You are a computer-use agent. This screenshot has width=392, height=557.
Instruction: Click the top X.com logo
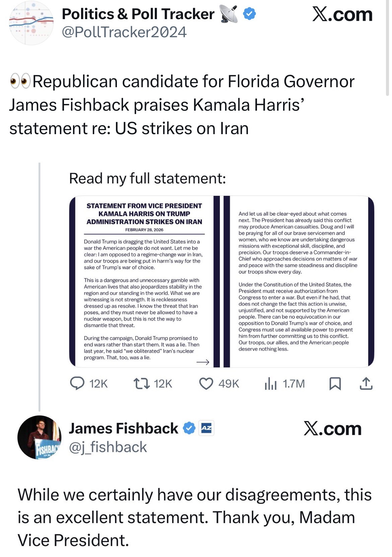coord(342,15)
